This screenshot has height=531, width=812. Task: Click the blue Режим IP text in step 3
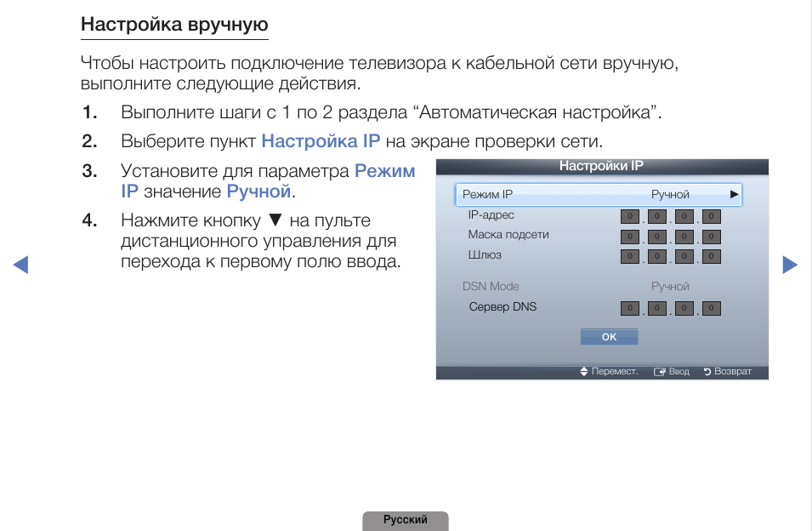pos(384,171)
